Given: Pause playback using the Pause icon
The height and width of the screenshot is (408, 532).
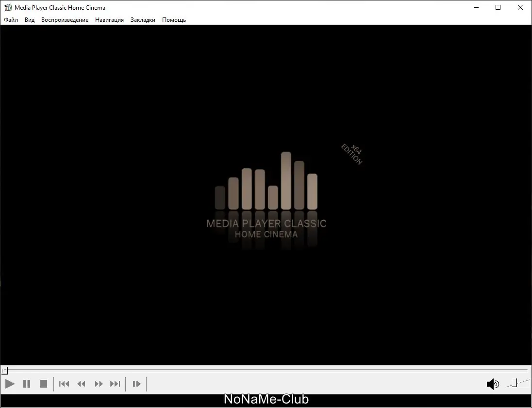Looking at the screenshot, I should tap(27, 384).
